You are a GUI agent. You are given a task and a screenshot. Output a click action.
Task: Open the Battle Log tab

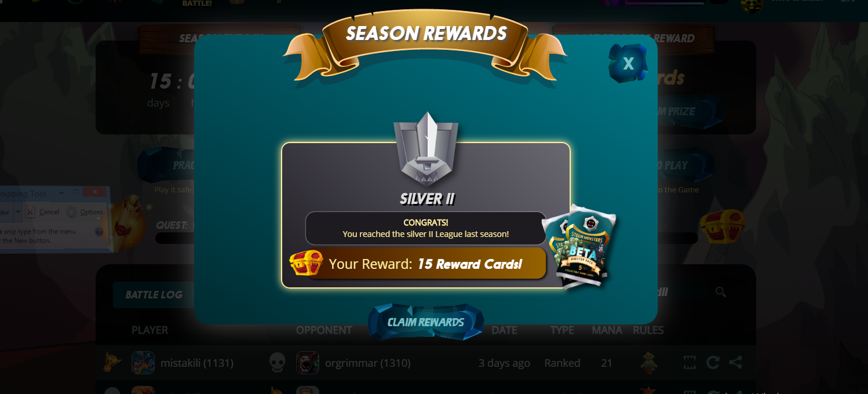pos(154,294)
